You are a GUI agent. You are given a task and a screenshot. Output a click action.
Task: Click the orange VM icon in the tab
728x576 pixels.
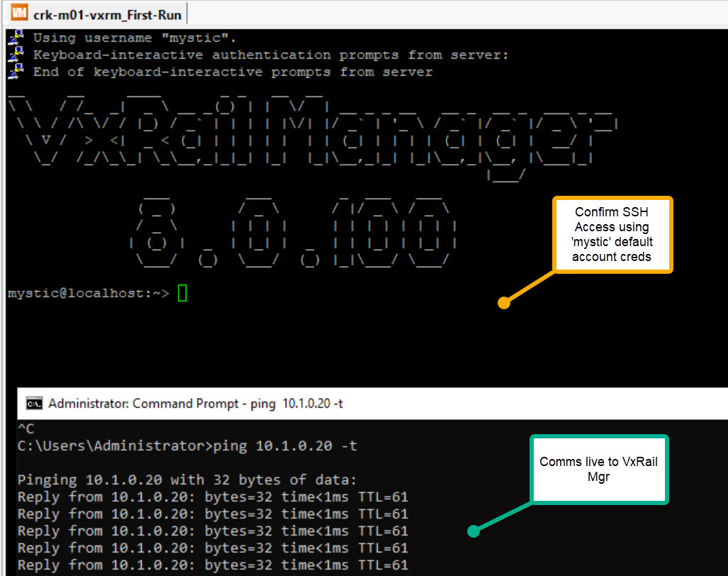tap(20, 13)
